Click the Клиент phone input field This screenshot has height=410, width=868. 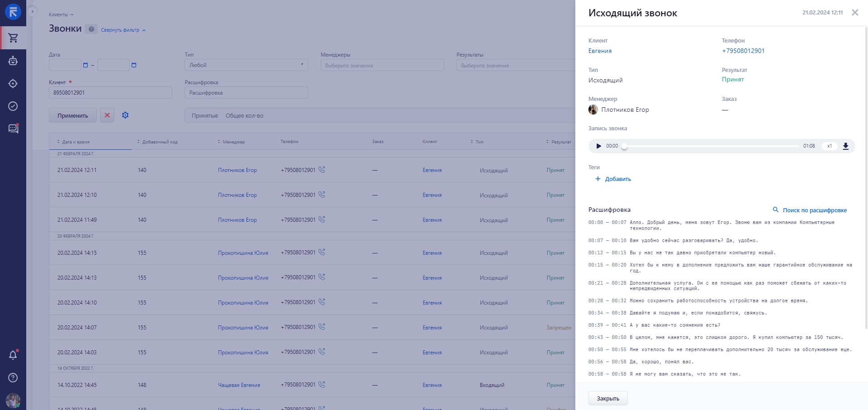coord(110,93)
